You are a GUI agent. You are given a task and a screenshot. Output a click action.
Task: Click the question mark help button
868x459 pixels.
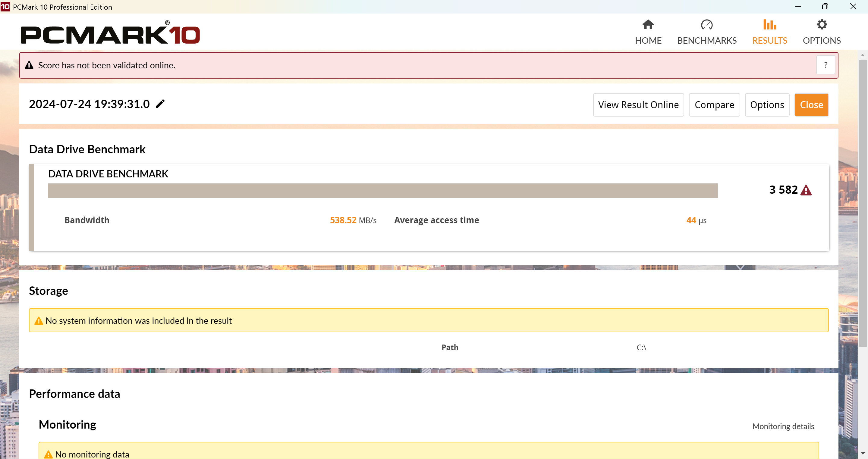click(825, 65)
